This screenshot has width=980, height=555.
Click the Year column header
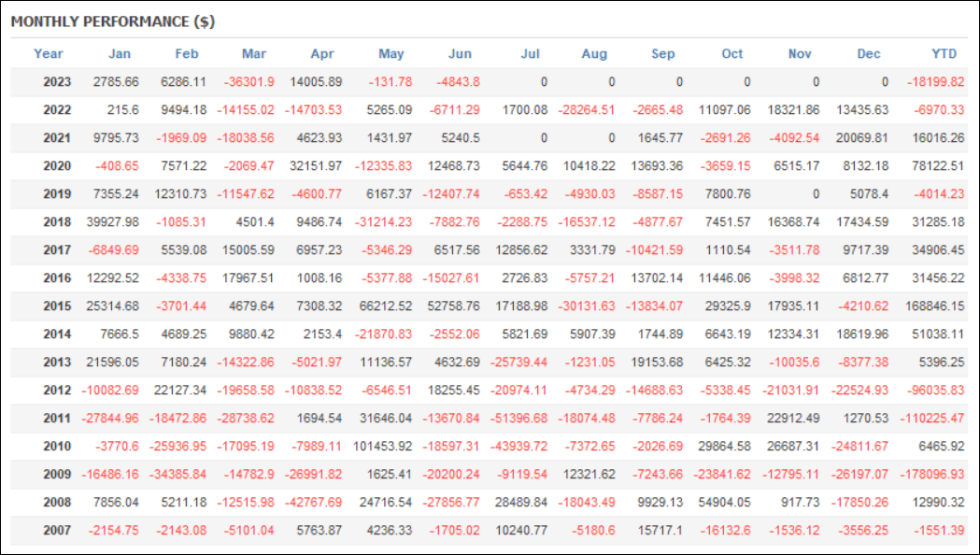(49, 54)
